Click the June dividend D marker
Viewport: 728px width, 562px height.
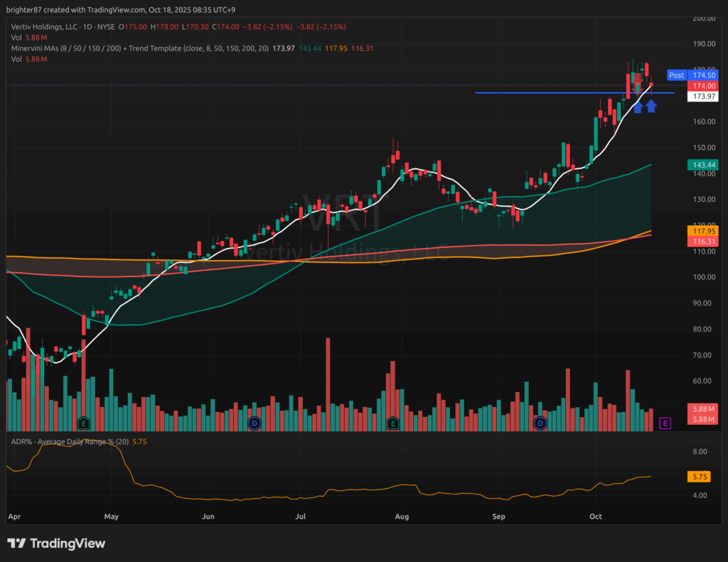pos(254,423)
